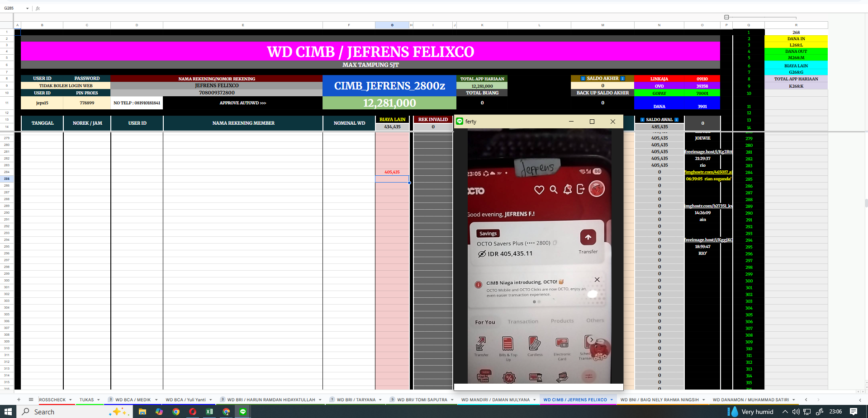
Task: Open File Explorer from the taskbar
Action: tap(142, 412)
